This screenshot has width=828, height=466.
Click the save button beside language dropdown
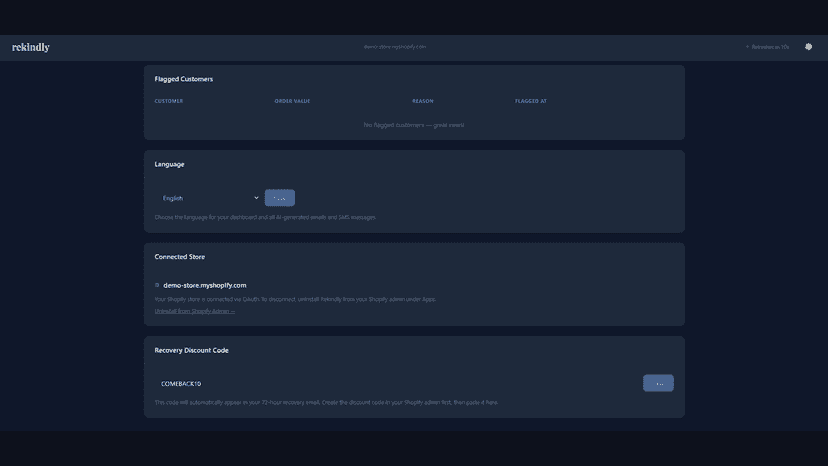pyautogui.click(x=279, y=198)
